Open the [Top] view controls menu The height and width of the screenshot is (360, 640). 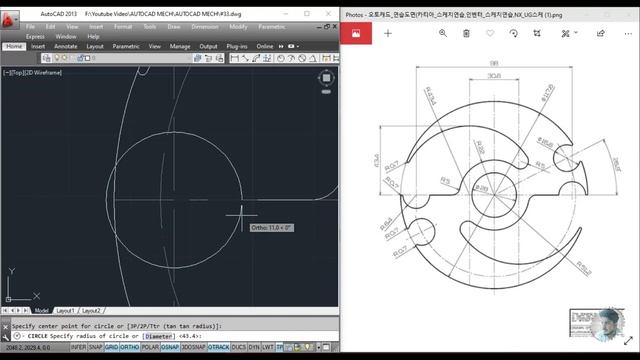[x=17, y=73]
